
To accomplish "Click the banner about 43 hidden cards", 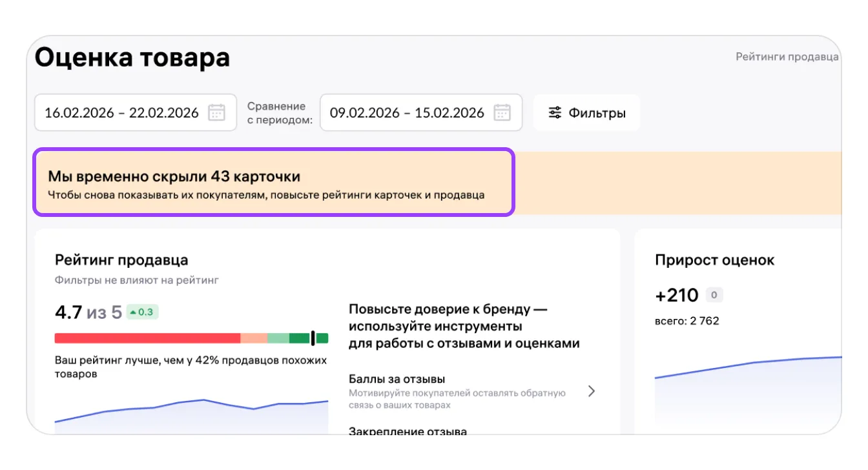I will [x=274, y=183].
